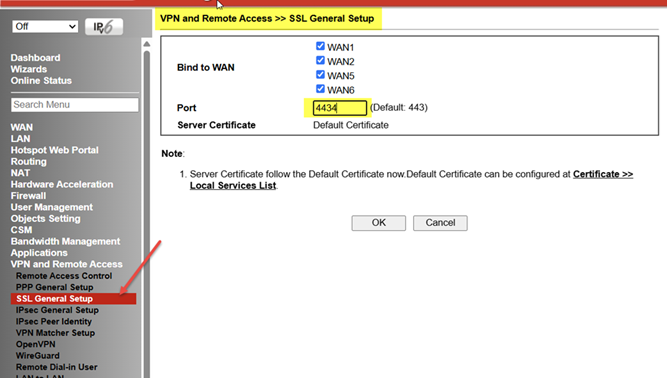This screenshot has height=378, width=667.
Task: Open Applications menu item
Action: (x=39, y=253)
